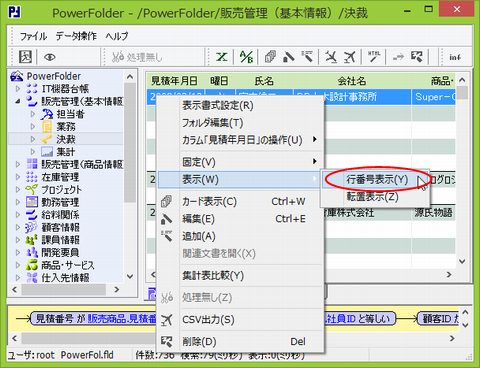Click the import airplane toolbar icon
Viewport: 480px width, 368px height.
coord(331,57)
